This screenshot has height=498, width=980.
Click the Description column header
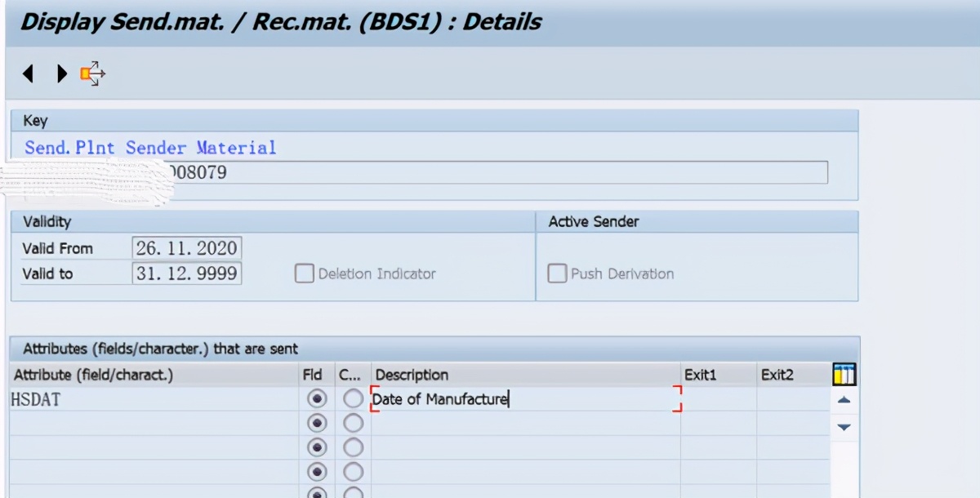point(526,375)
